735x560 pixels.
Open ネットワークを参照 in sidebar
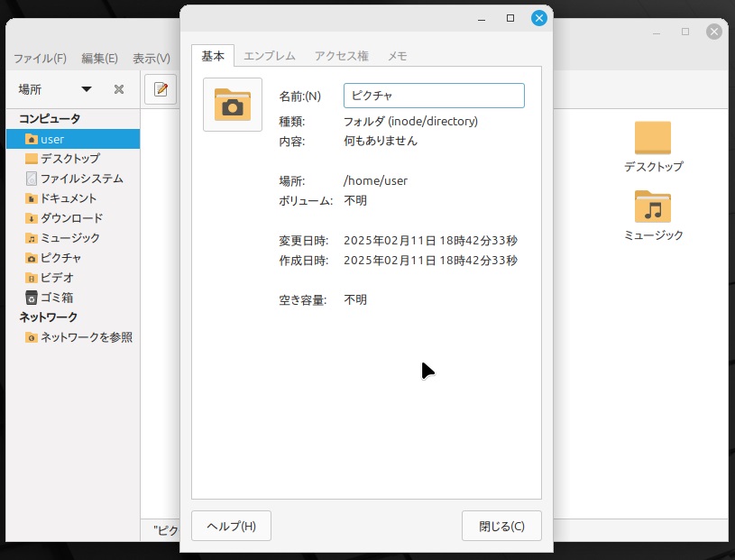point(86,337)
